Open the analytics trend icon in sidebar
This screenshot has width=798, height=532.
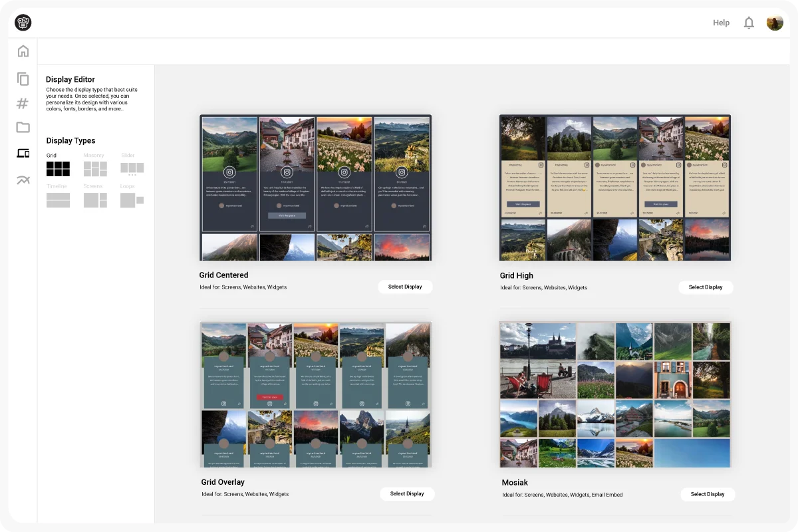point(23,180)
